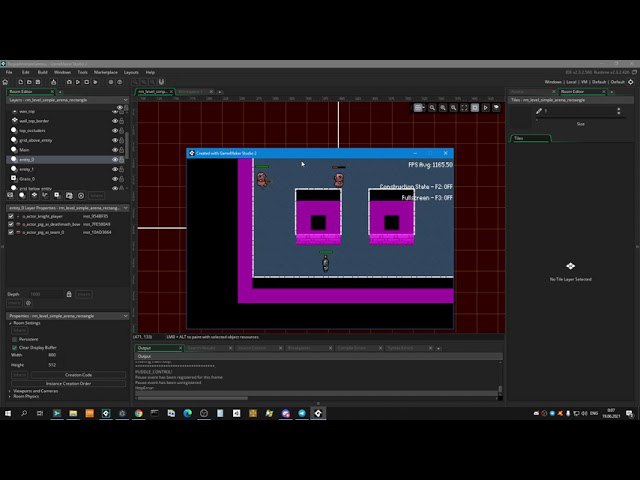This screenshot has width=640, height=480.
Task: Open the Tools menu
Action: (82, 72)
